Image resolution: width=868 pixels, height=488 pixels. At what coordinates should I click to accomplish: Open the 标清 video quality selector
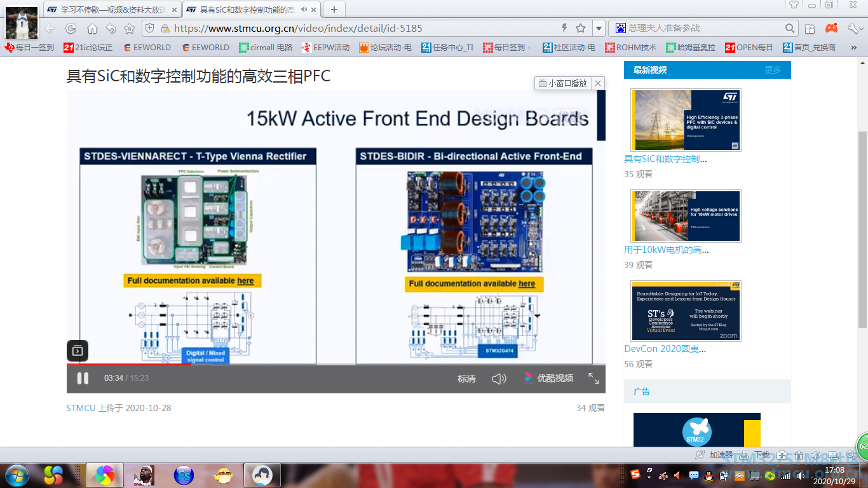pyautogui.click(x=466, y=379)
